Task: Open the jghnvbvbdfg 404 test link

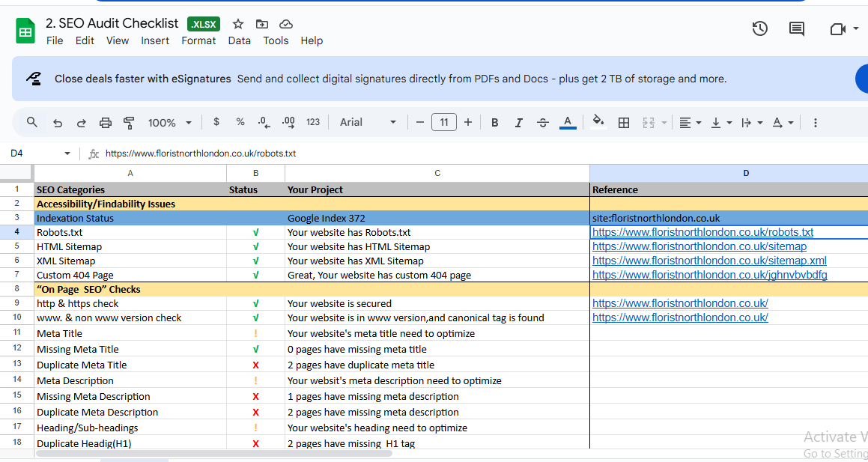Action: tap(710, 275)
